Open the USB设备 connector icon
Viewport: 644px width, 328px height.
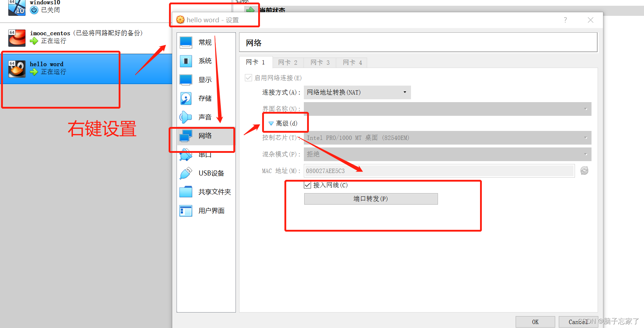point(186,173)
